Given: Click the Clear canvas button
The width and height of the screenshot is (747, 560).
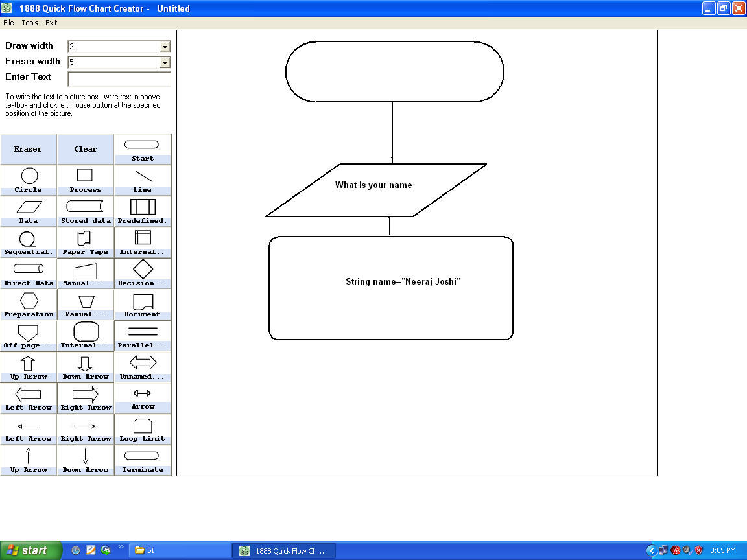Looking at the screenshot, I should [86, 149].
